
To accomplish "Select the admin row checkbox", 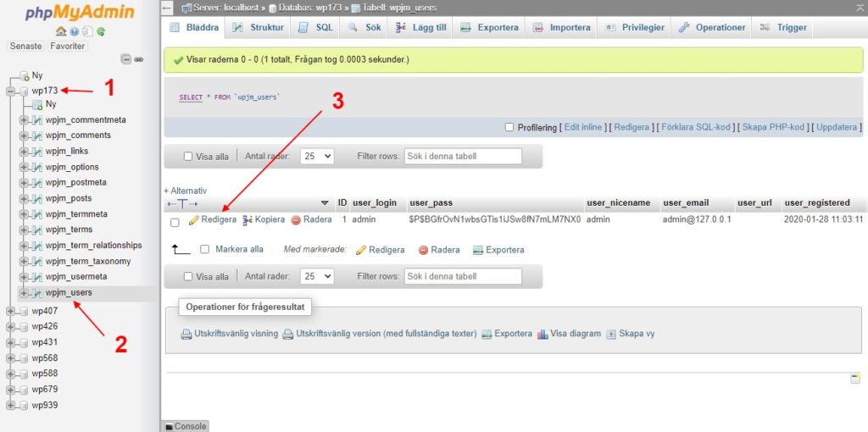I will coord(175,223).
